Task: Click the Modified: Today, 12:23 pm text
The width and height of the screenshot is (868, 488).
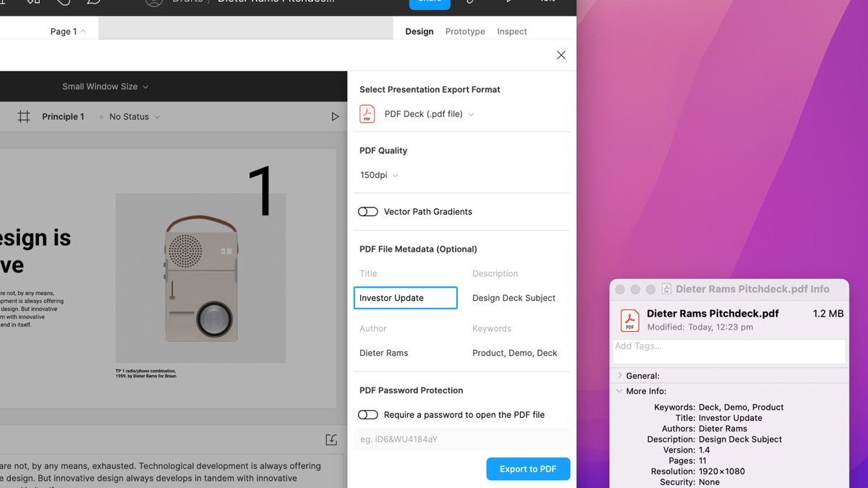Action: pos(699,327)
